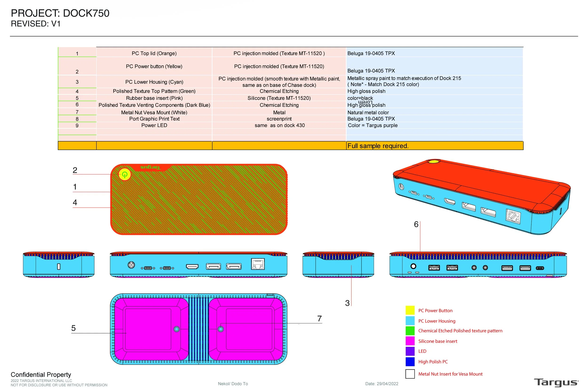Click the round DC jack on front view
The image size is (588, 392).
131,265
